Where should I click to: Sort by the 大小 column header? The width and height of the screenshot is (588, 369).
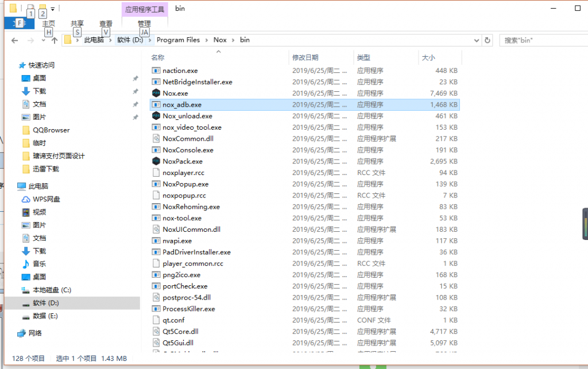click(428, 57)
